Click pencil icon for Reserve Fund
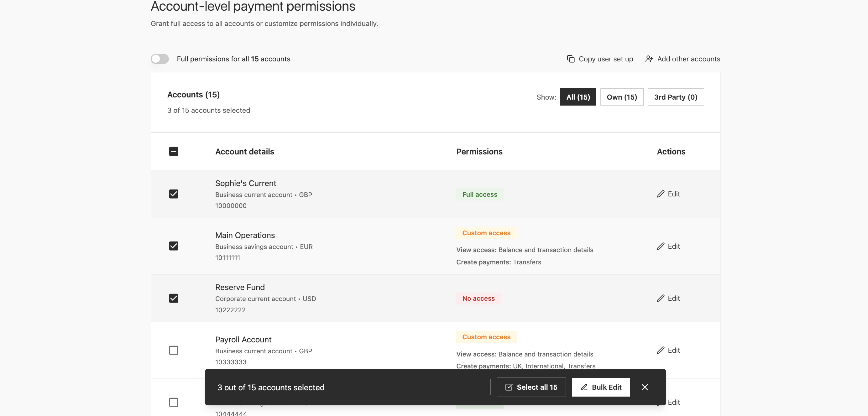Image resolution: width=868 pixels, height=416 pixels. click(x=661, y=299)
